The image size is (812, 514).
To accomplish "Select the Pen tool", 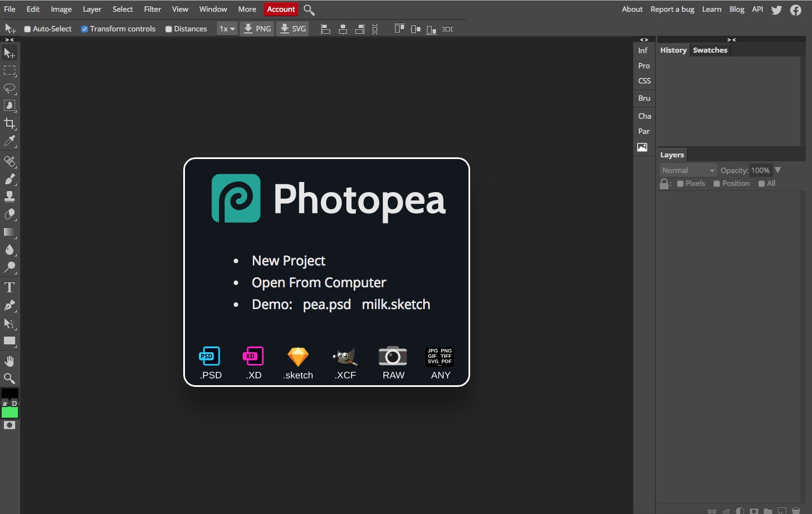I will [10, 306].
